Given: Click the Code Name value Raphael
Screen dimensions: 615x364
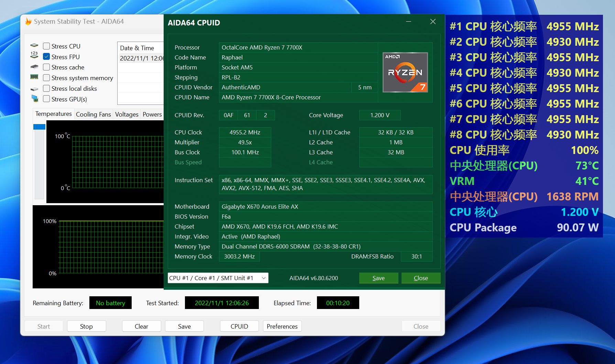Looking at the screenshot, I should tap(298, 57).
